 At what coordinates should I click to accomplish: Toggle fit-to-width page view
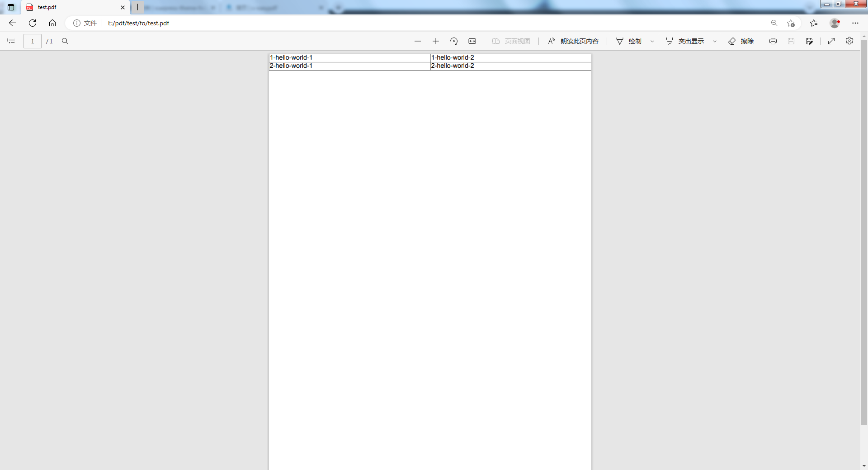(x=472, y=41)
